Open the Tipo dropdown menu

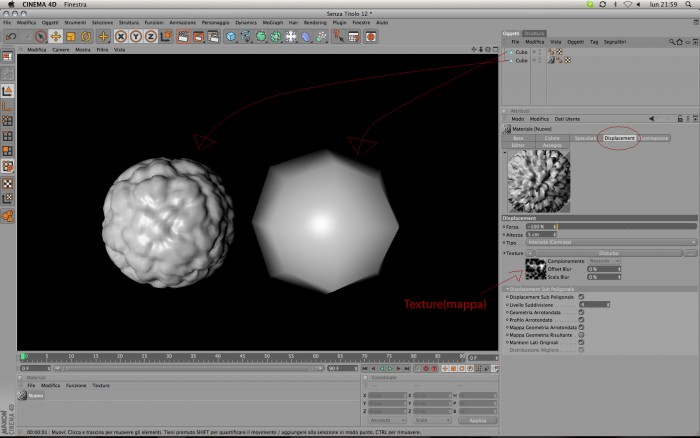(x=611, y=242)
